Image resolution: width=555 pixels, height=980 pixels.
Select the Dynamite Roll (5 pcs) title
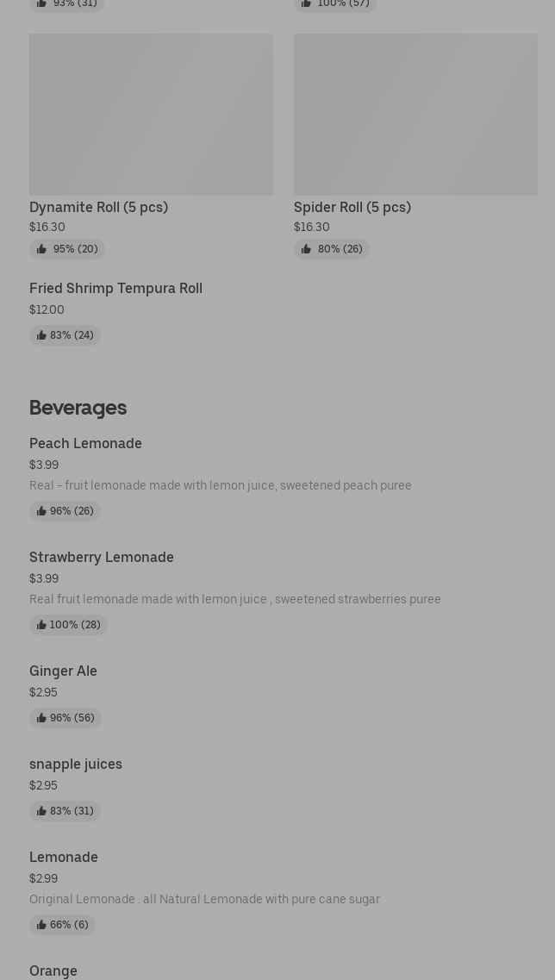point(98,207)
